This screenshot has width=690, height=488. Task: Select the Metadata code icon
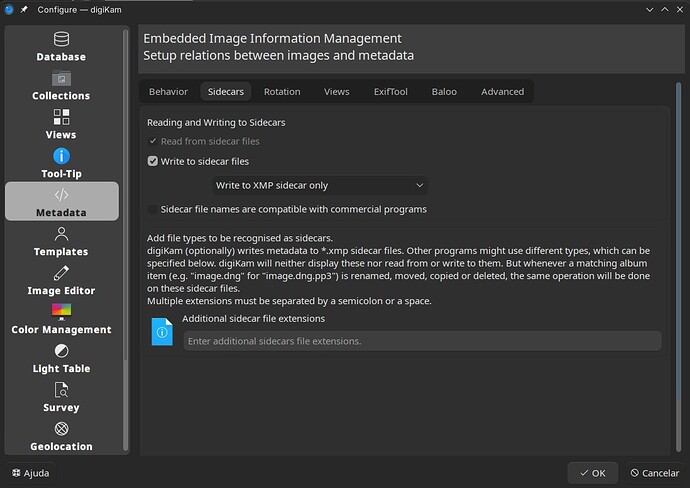tap(61, 194)
